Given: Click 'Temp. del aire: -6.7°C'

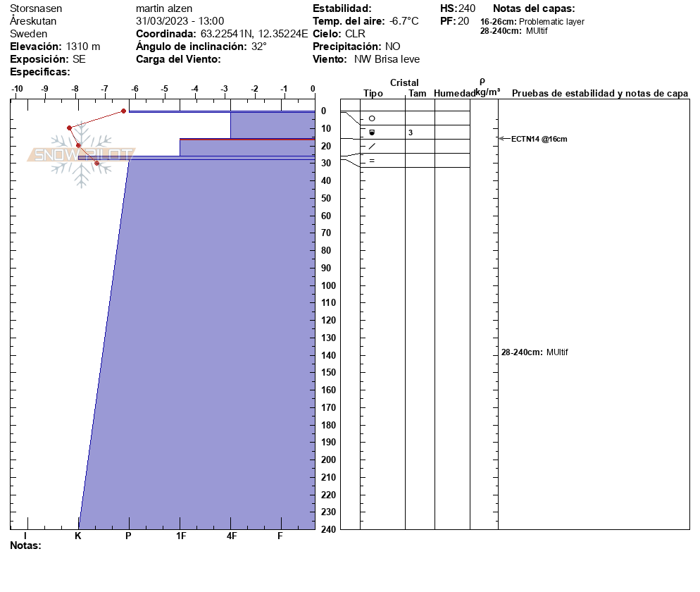Looking at the screenshot, I should point(365,21).
